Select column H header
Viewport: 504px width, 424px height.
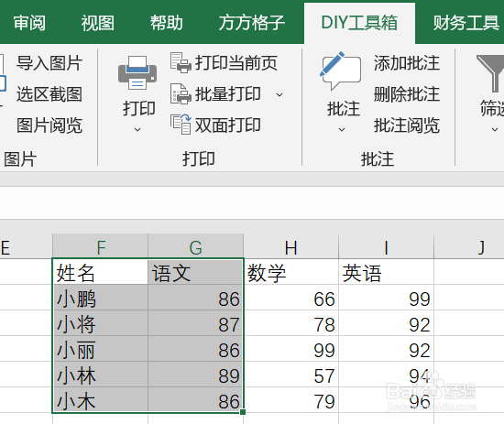tap(290, 246)
